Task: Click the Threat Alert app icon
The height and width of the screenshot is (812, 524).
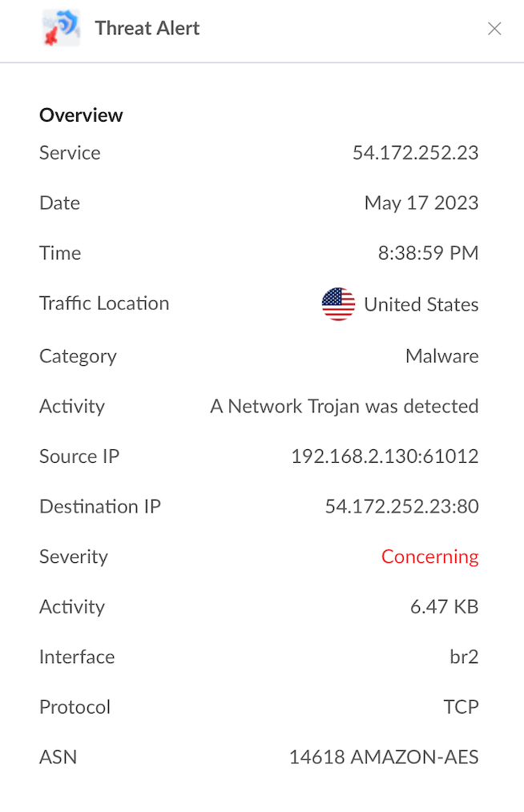Action: (x=61, y=28)
